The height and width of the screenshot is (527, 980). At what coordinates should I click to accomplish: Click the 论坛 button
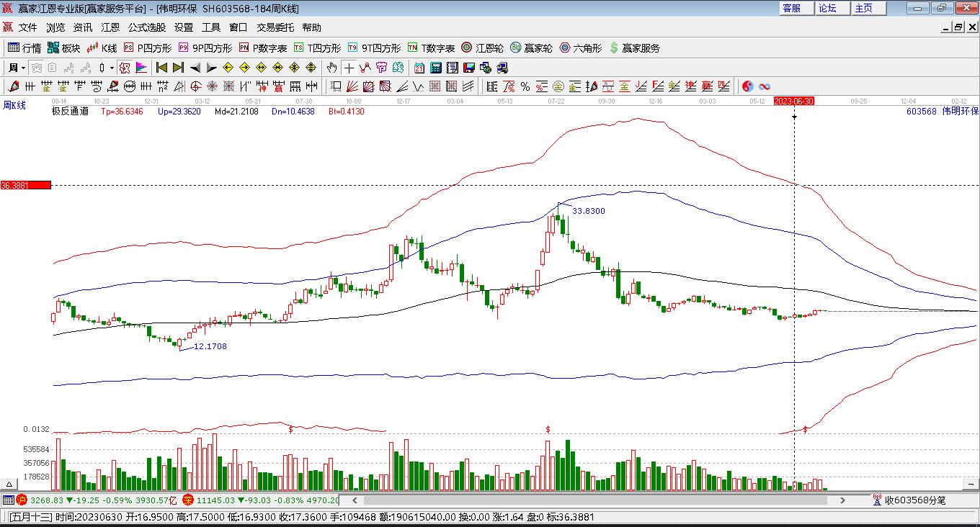(x=833, y=8)
